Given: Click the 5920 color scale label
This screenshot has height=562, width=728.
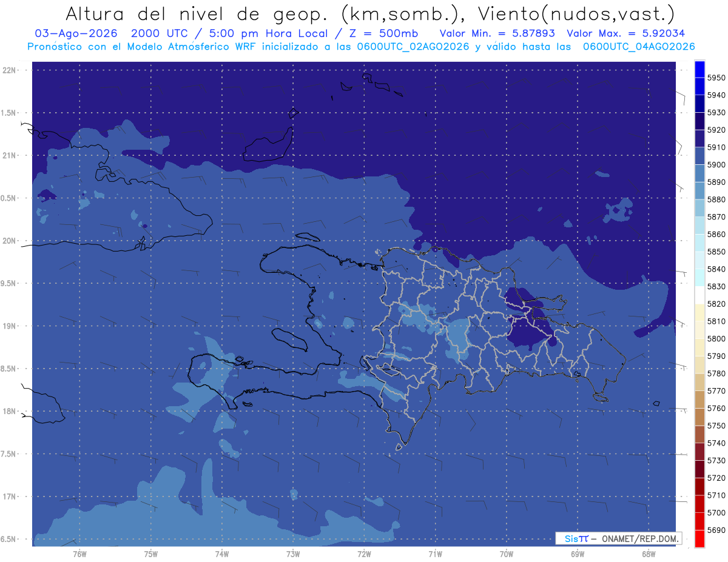Looking at the screenshot, I should click(x=716, y=130).
